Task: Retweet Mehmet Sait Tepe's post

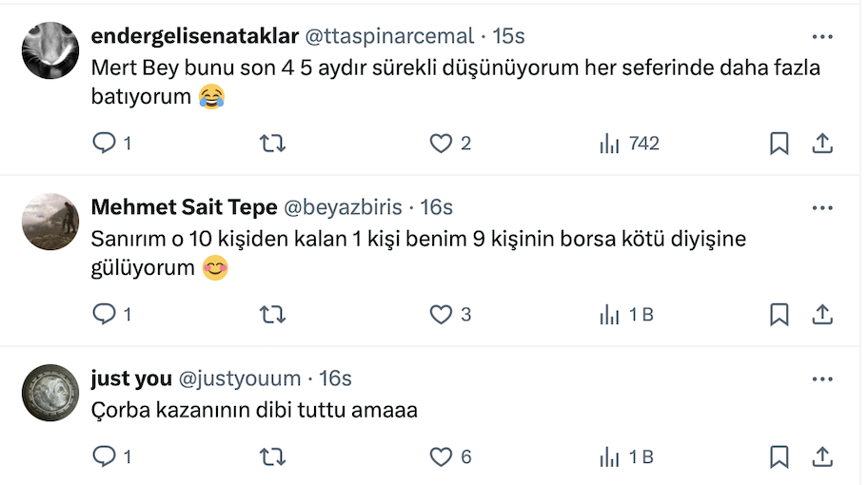Action: pos(272,314)
